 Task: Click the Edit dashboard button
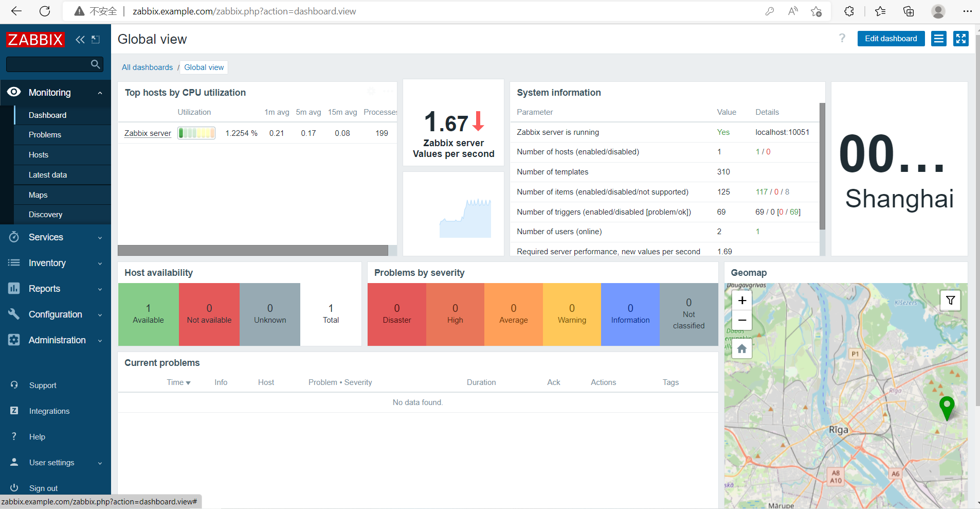891,39
